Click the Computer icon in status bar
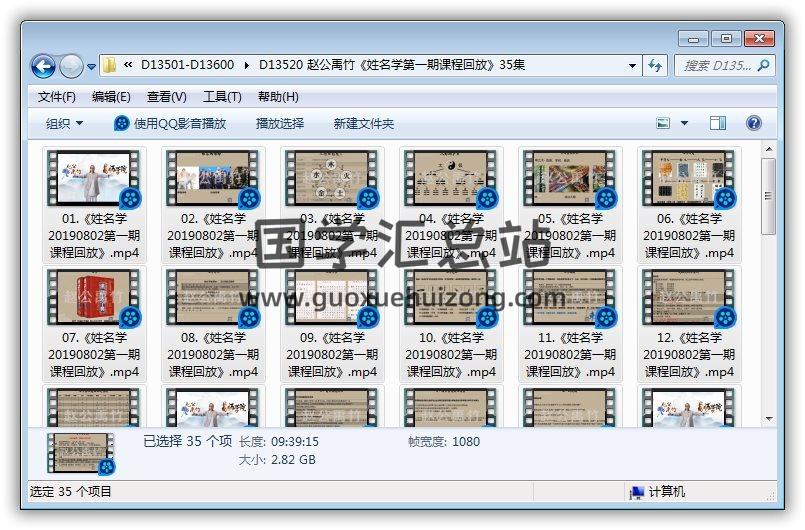 point(636,492)
